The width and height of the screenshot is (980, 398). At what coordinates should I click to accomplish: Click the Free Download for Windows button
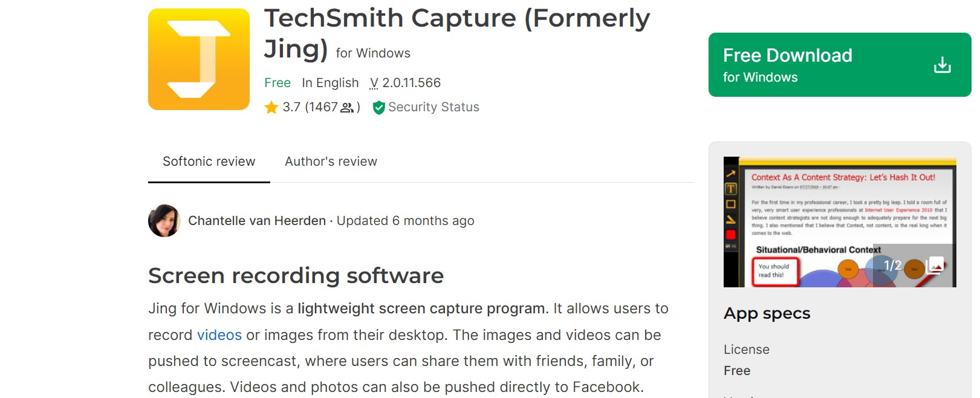click(840, 65)
